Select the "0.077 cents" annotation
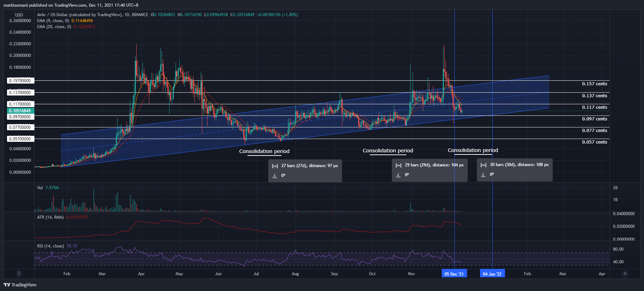 pyautogui.click(x=594, y=131)
